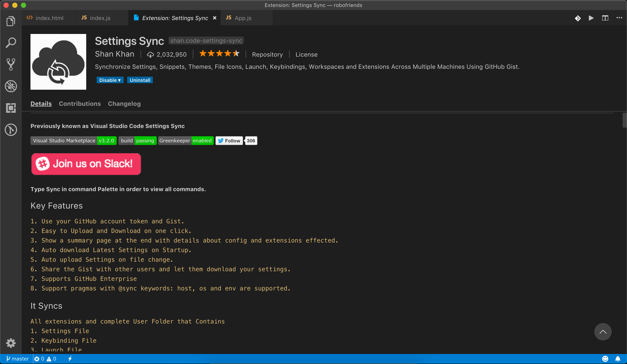This screenshot has width=627, height=364.
Task: Click the Run play icon in the editor toolbar
Action: tap(591, 18)
